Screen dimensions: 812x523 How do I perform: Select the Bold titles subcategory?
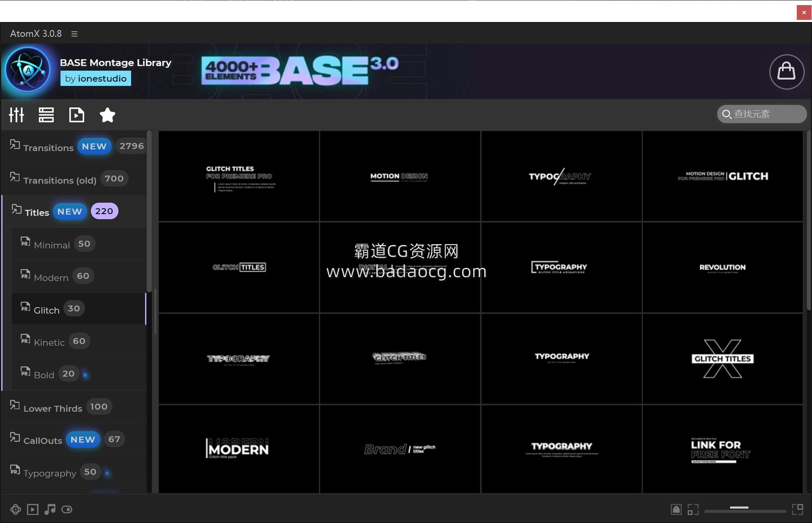79,374
